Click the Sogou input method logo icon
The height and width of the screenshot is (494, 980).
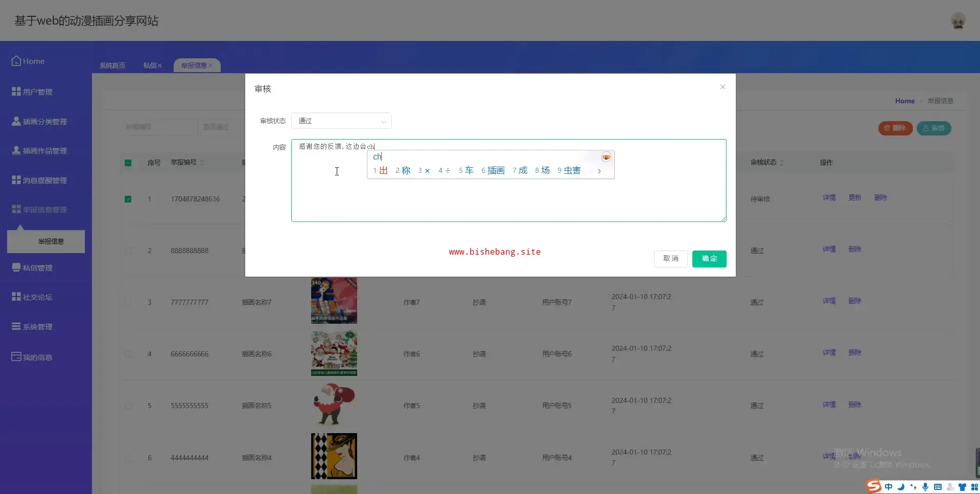coord(874,486)
